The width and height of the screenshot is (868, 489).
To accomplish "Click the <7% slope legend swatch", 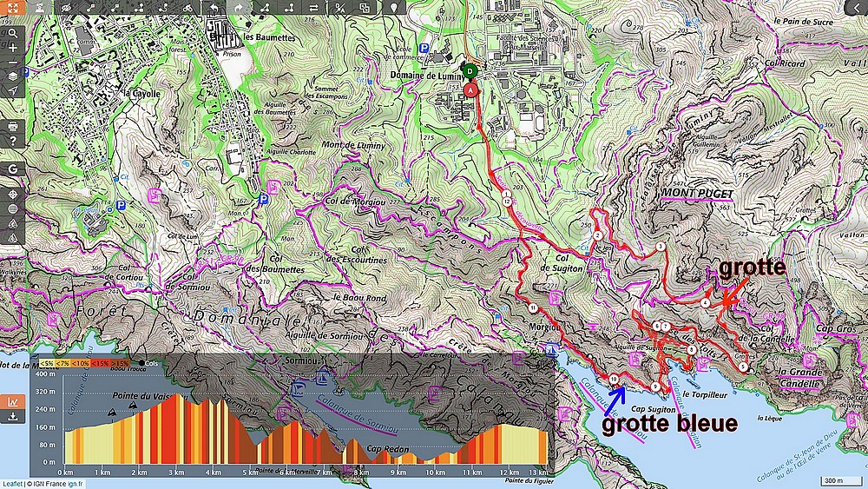I will coord(63,363).
